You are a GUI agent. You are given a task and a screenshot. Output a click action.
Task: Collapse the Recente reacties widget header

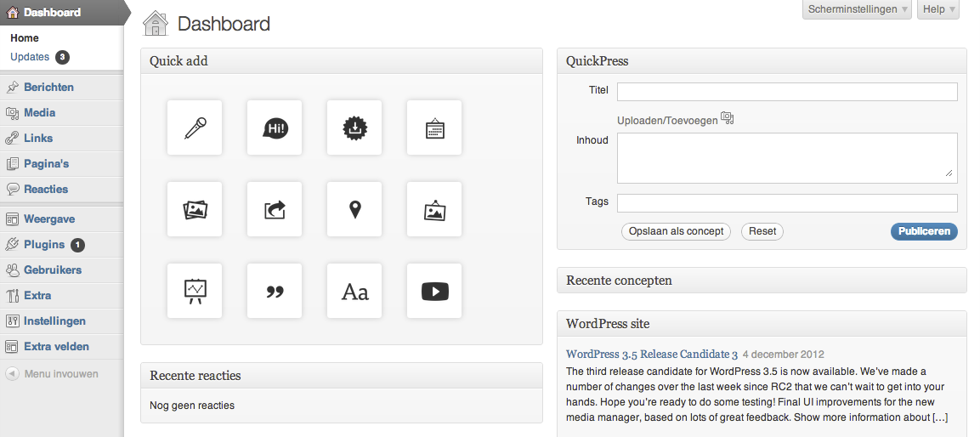341,376
